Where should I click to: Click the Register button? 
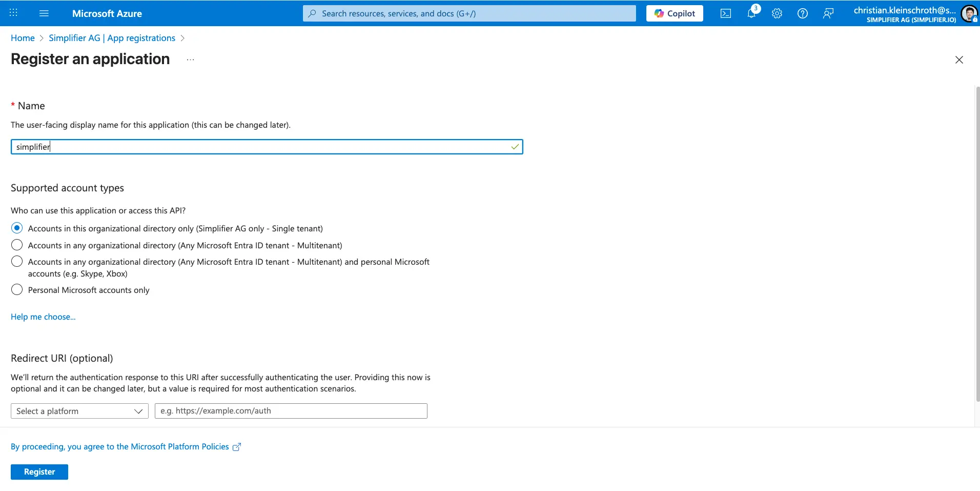click(39, 472)
